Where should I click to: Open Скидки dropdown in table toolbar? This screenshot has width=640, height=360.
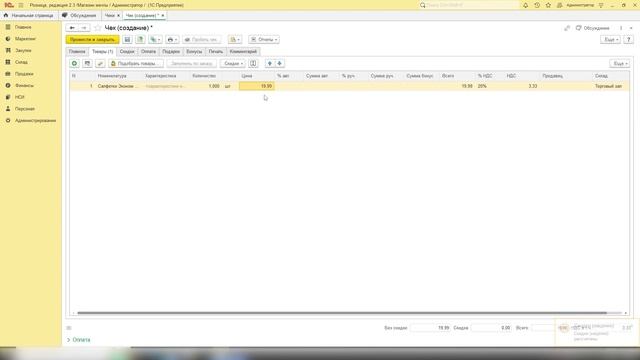(x=233, y=64)
